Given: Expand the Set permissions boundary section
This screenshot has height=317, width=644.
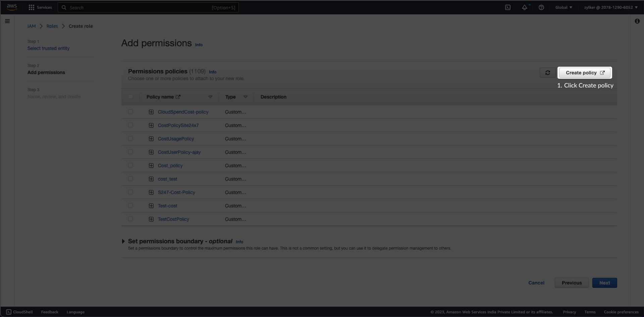Looking at the screenshot, I should pos(123,241).
